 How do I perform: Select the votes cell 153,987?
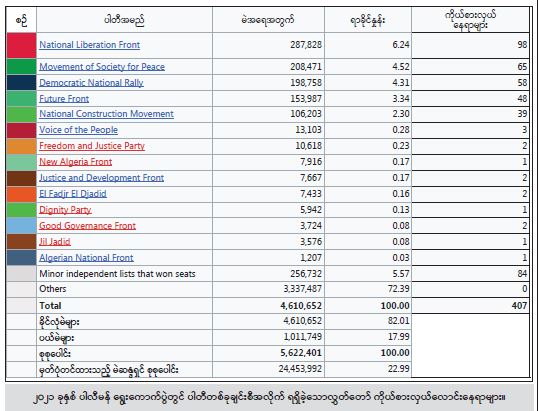(306, 99)
